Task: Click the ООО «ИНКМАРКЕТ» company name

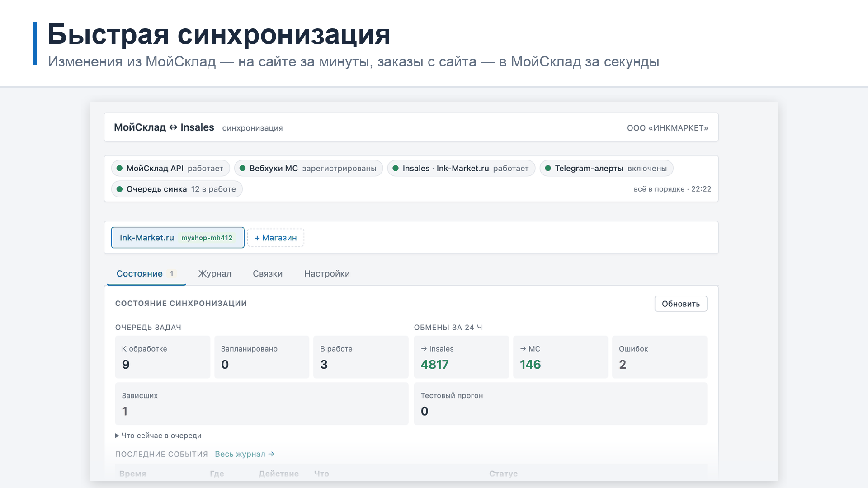Action: (668, 128)
